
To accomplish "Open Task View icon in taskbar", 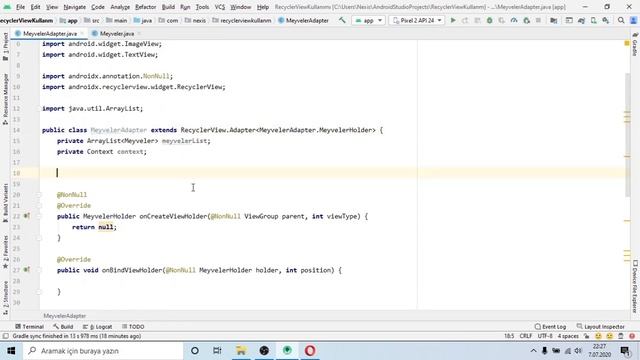I will (217, 351).
